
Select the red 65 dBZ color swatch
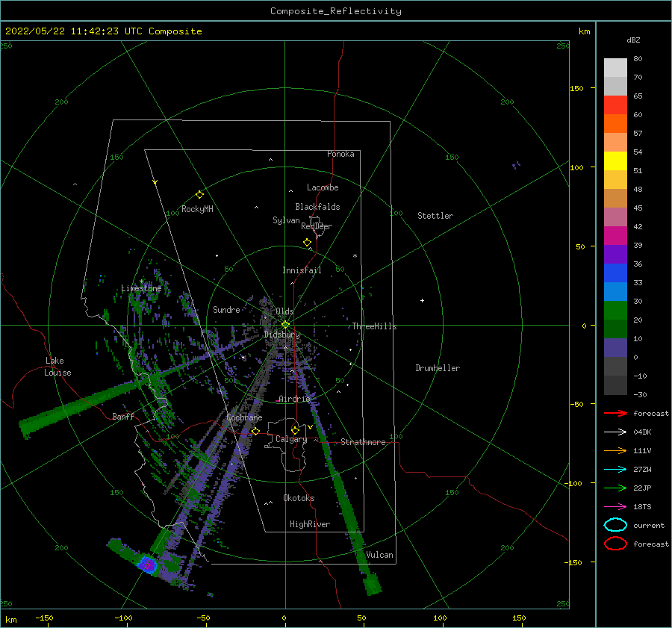[x=615, y=105]
